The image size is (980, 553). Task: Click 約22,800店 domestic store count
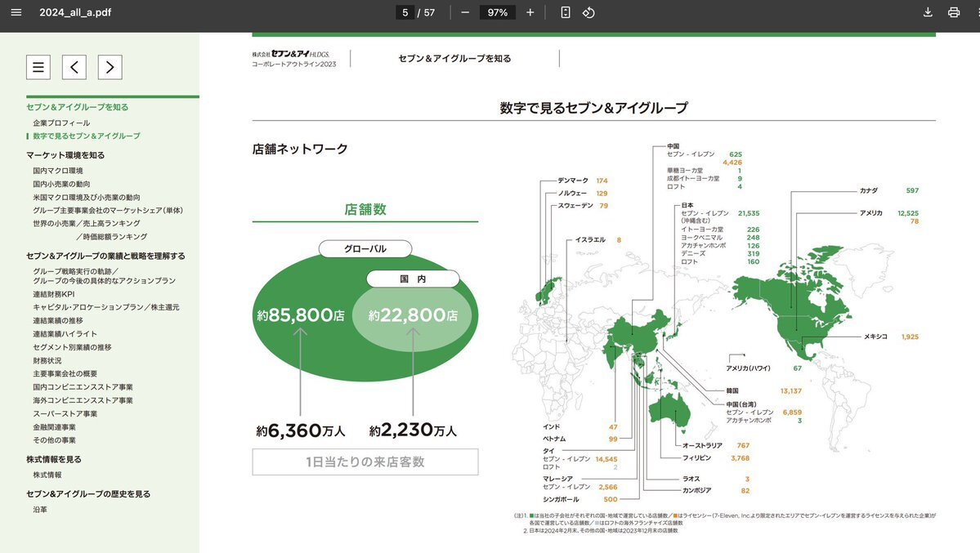413,315
